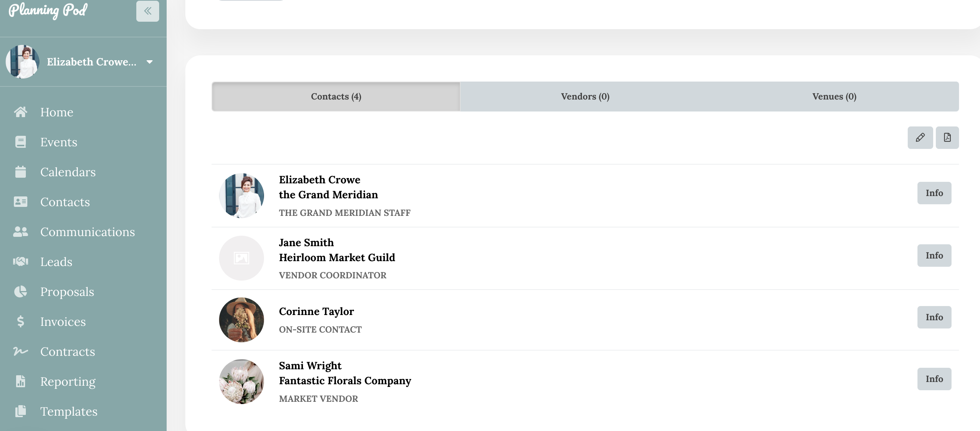980x431 pixels.
Task: Open Info for Sami Wright
Action: coord(934,379)
